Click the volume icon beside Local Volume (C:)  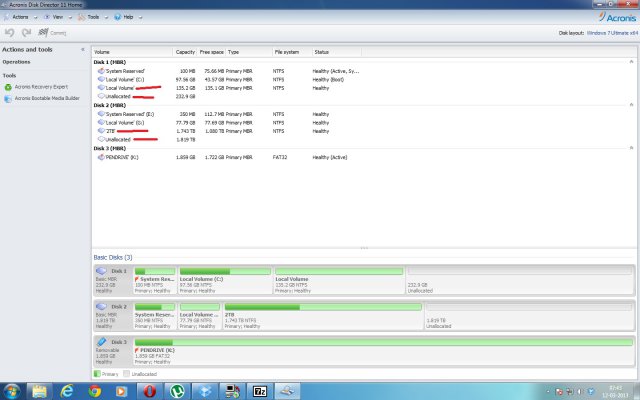click(x=101, y=79)
